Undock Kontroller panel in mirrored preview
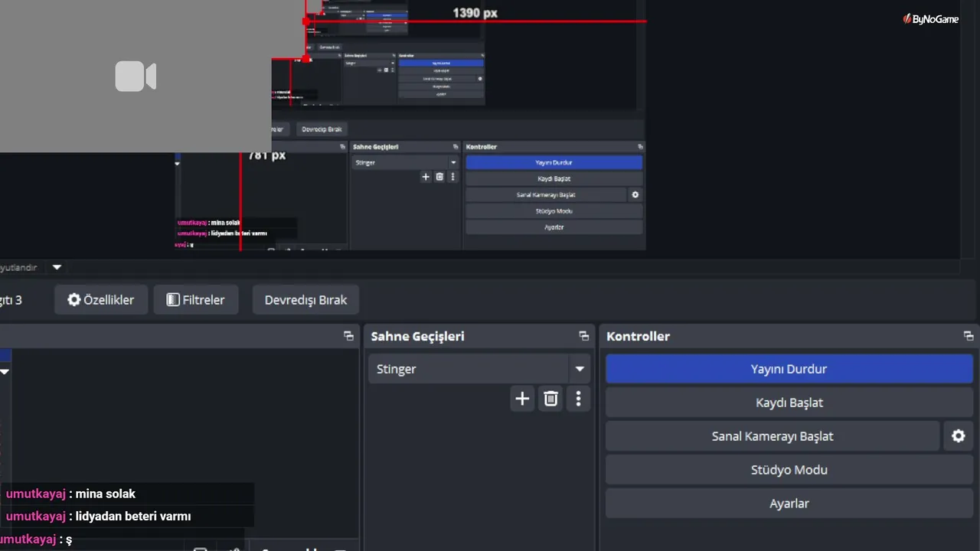980x551 pixels. [640, 146]
